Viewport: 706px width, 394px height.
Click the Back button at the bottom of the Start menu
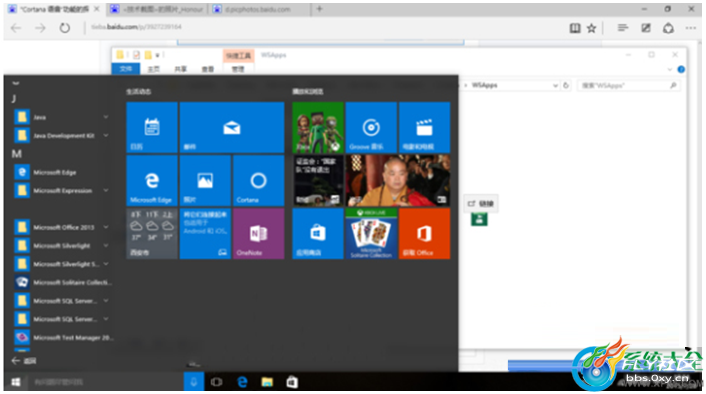tap(24, 361)
